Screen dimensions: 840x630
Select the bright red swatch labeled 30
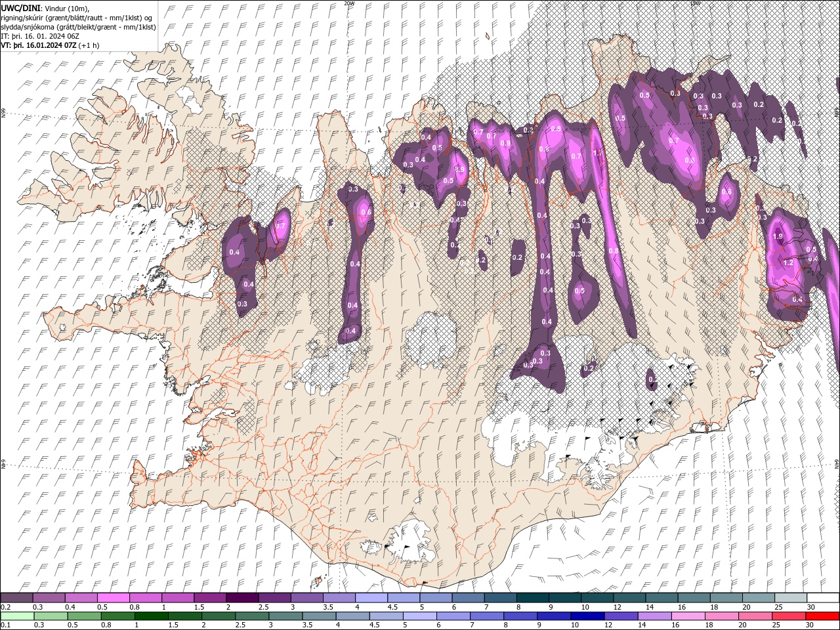(822, 616)
